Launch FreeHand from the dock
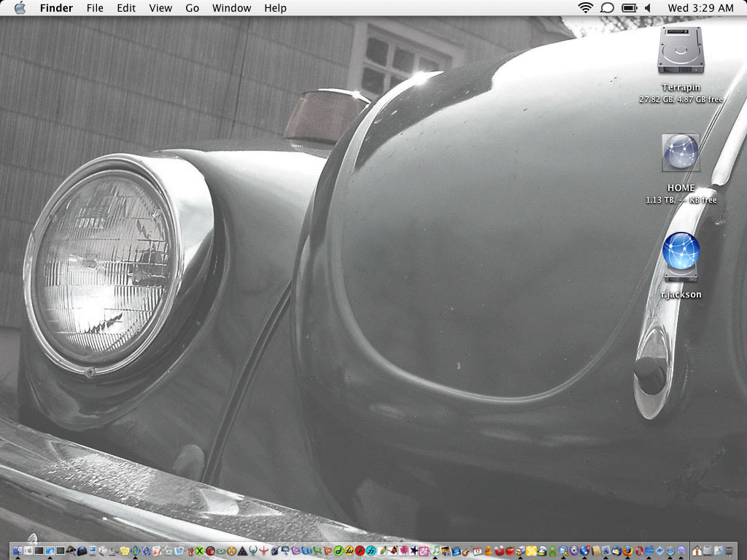 click(370, 551)
